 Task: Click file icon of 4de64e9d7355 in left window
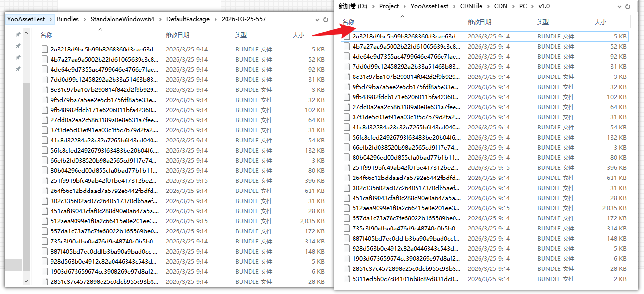click(45, 69)
